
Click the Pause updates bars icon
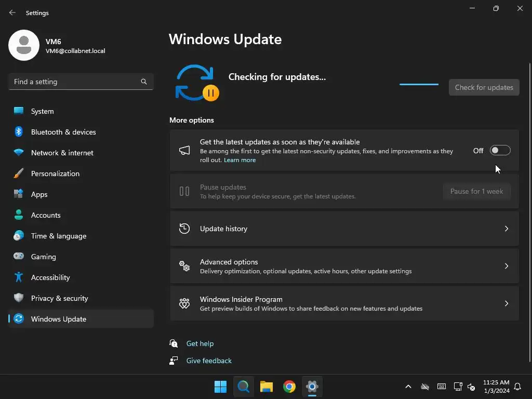point(184,191)
